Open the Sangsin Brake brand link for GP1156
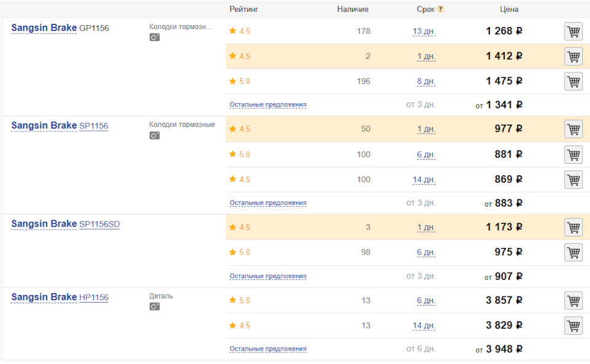This screenshot has width=590, height=364. pyautogui.click(x=44, y=28)
